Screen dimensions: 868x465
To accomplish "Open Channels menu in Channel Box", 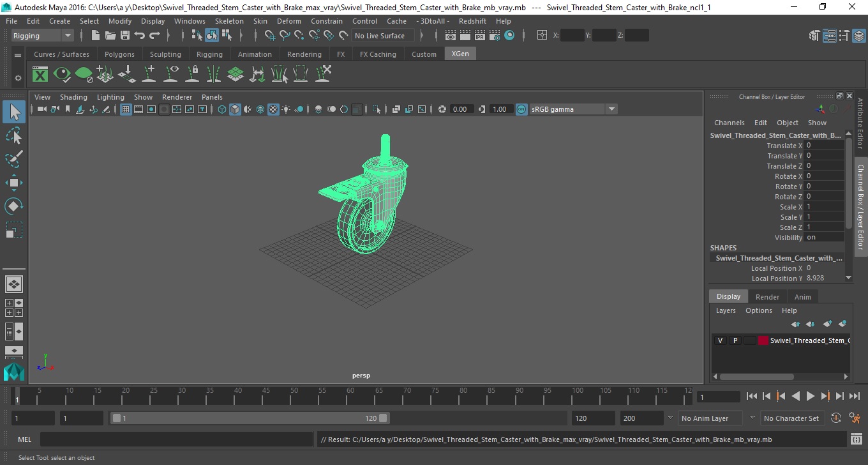I will point(729,123).
